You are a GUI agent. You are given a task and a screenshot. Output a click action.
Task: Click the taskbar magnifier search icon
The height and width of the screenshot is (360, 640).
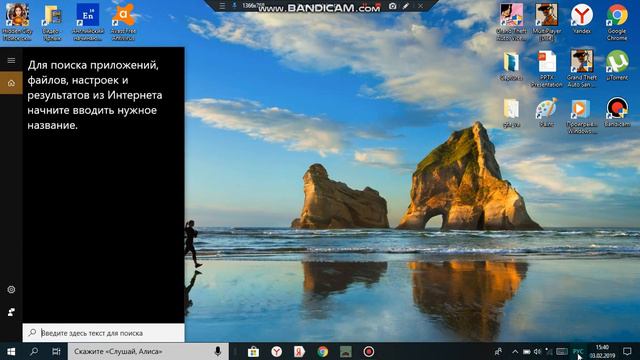[34, 351]
